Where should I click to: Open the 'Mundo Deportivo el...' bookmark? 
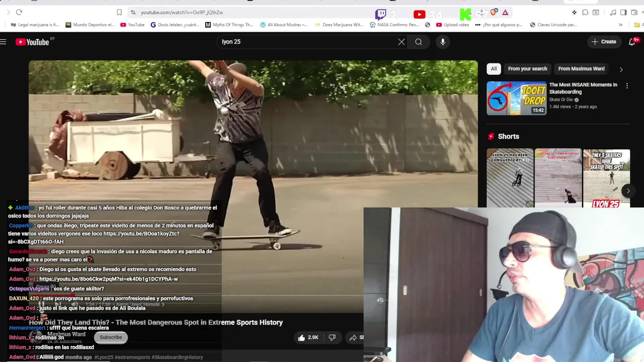[90, 25]
